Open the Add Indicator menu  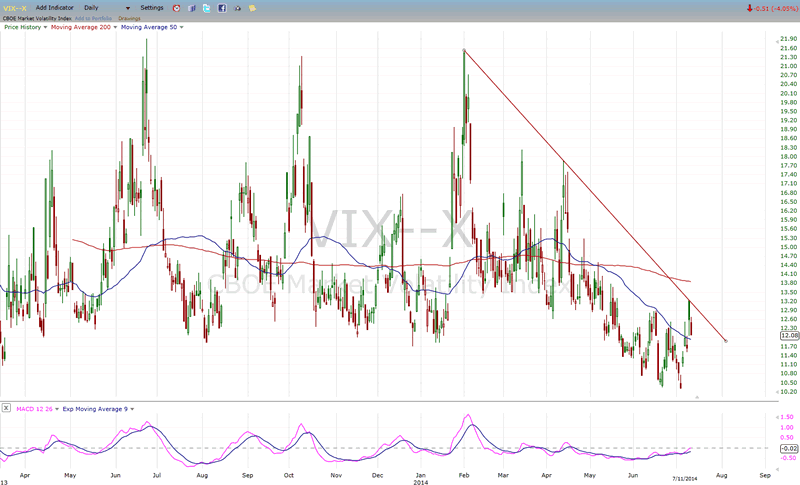pos(55,8)
